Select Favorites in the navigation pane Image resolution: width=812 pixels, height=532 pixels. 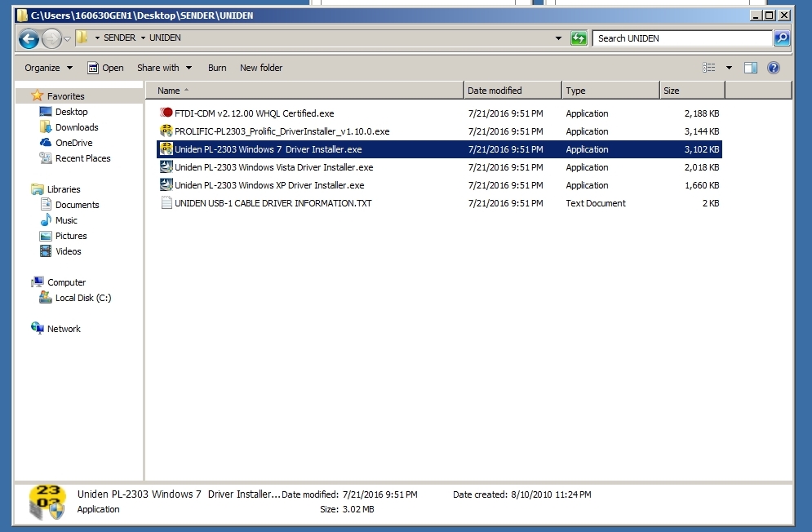(66, 96)
